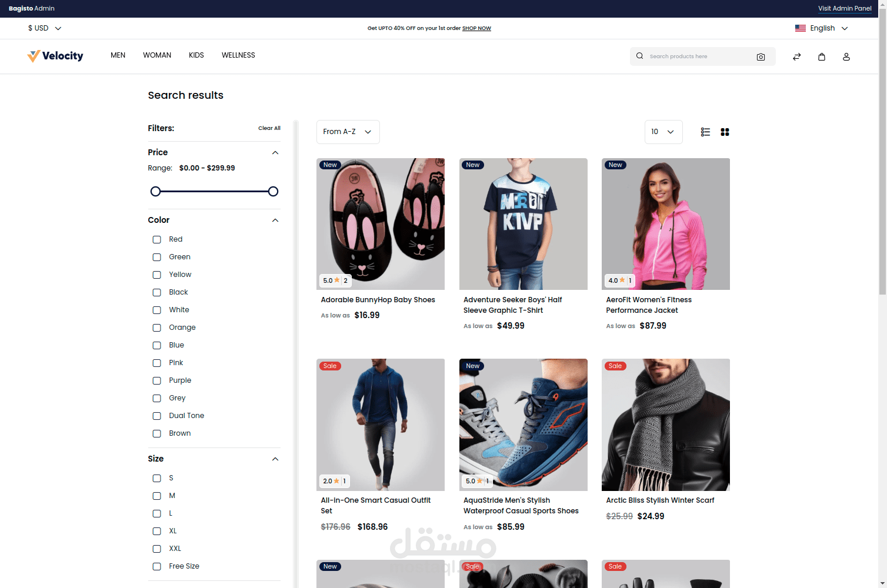Select the XL size filter
Screen dimensions: 887x588
coord(156,531)
